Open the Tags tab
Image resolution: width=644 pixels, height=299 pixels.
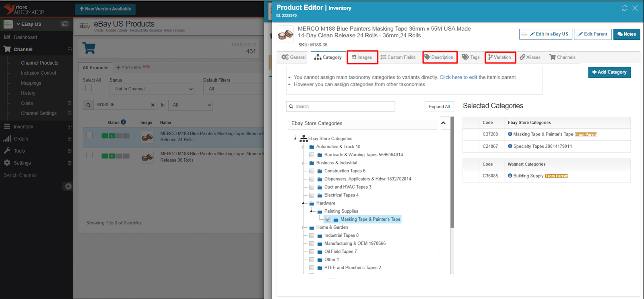click(x=471, y=57)
